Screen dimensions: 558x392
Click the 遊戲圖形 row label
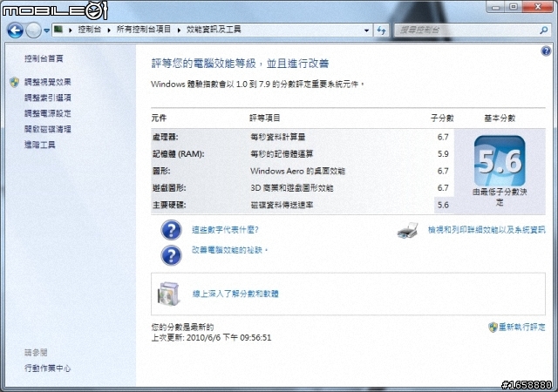pyautogui.click(x=169, y=188)
